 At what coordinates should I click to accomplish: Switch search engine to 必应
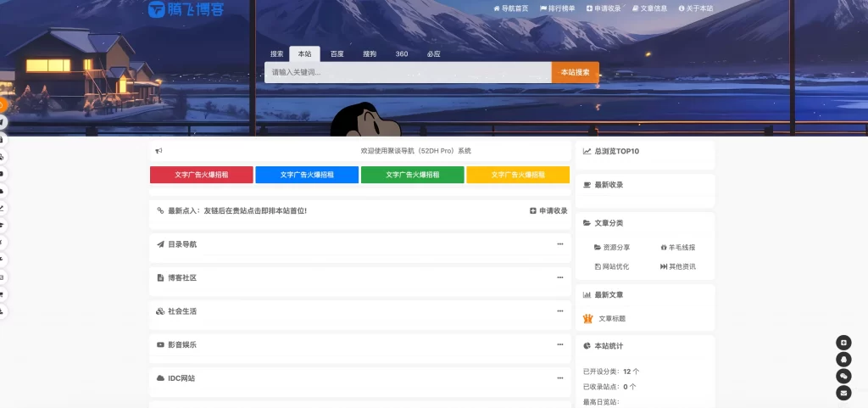click(x=434, y=53)
